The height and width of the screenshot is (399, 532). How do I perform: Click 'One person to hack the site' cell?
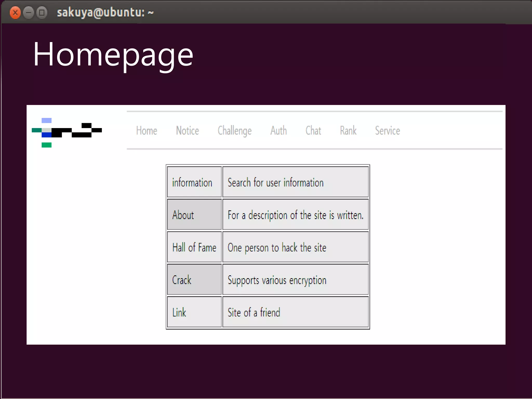click(x=296, y=247)
